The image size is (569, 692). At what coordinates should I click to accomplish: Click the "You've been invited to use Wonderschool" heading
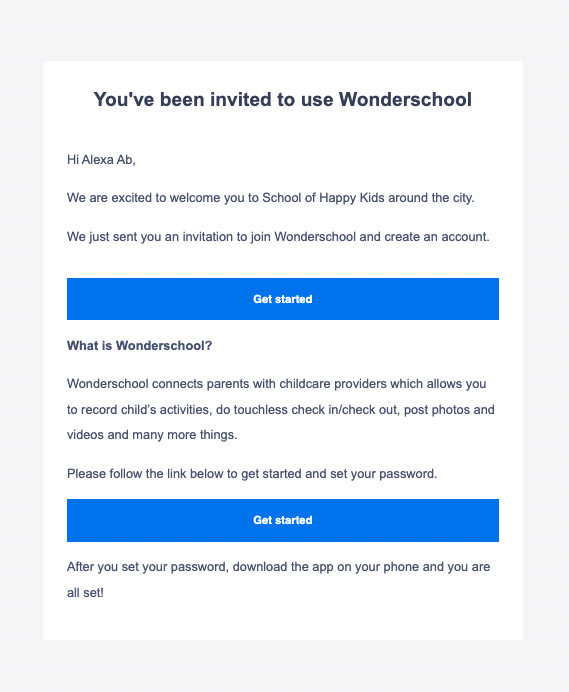[x=283, y=99]
